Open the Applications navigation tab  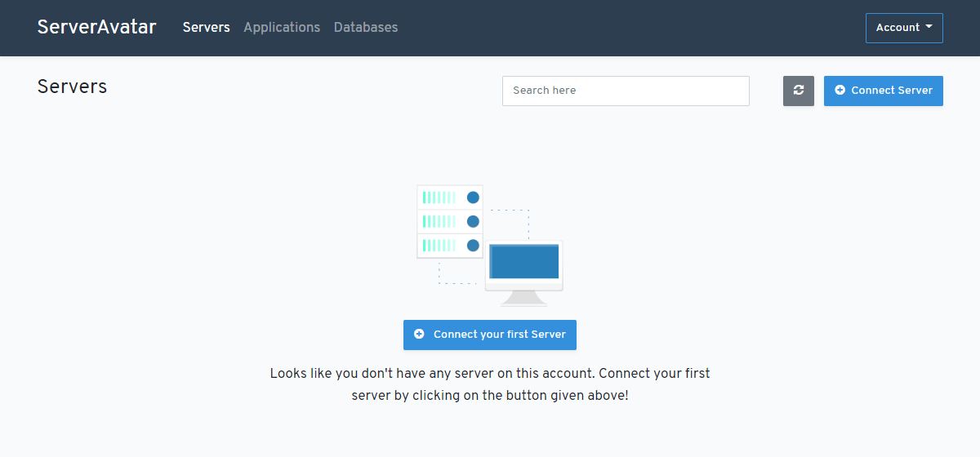[282, 28]
